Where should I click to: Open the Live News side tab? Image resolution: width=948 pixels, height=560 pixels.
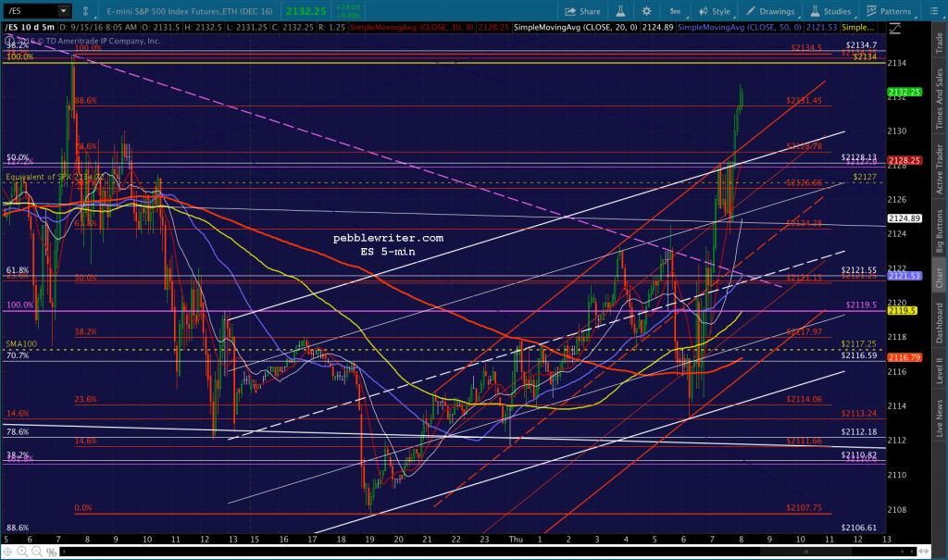click(940, 417)
